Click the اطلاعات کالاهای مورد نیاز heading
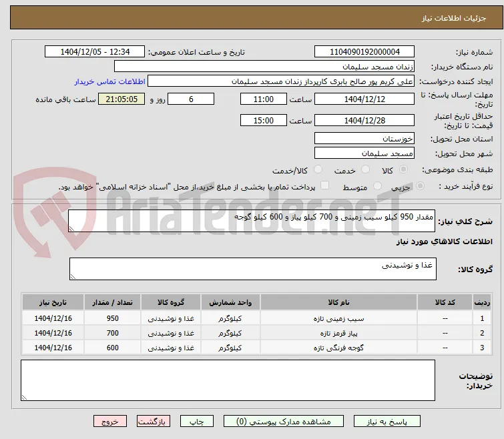 pyautogui.click(x=444, y=242)
